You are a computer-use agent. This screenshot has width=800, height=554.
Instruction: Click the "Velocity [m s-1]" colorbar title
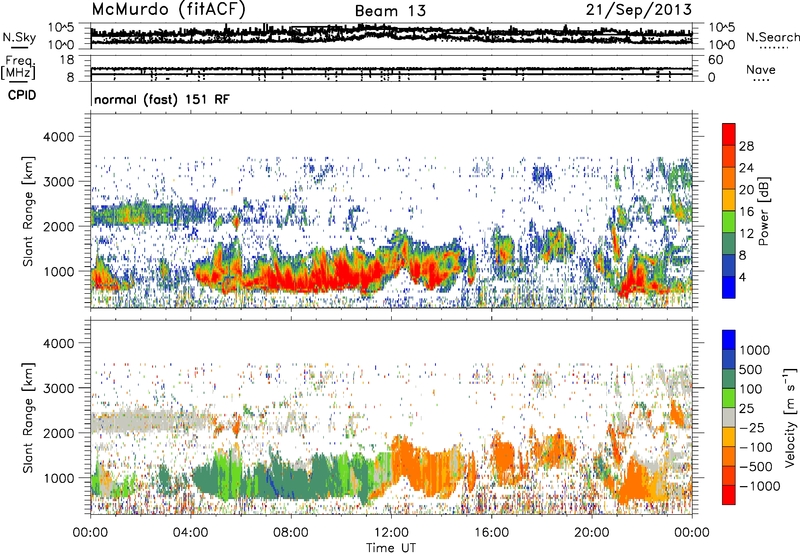790,417
